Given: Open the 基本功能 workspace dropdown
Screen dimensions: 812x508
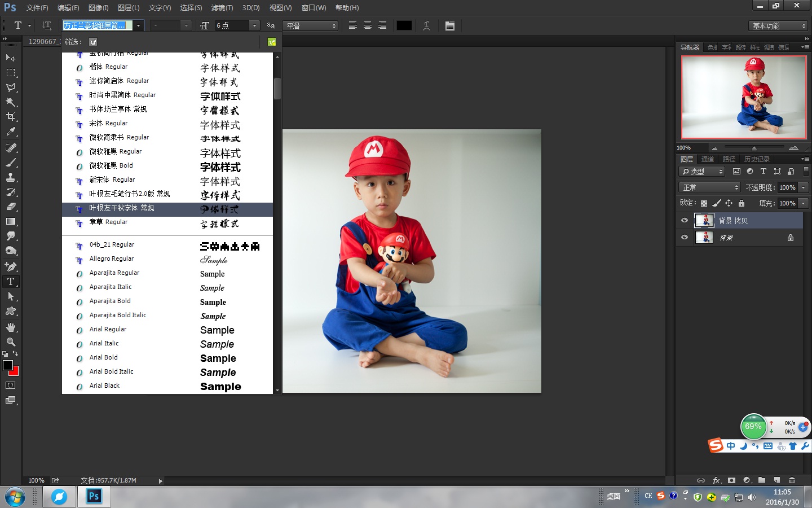Looking at the screenshot, I should 779,26.
